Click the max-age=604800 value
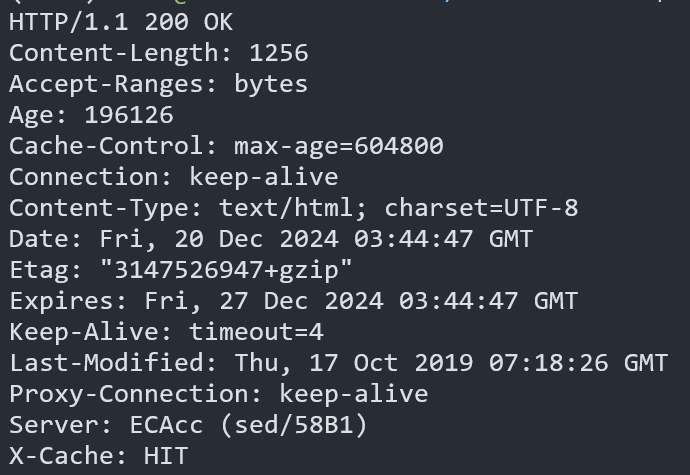The width and height of the screenshot is (690, 475). pyautogui.click(x=338, y=146)
